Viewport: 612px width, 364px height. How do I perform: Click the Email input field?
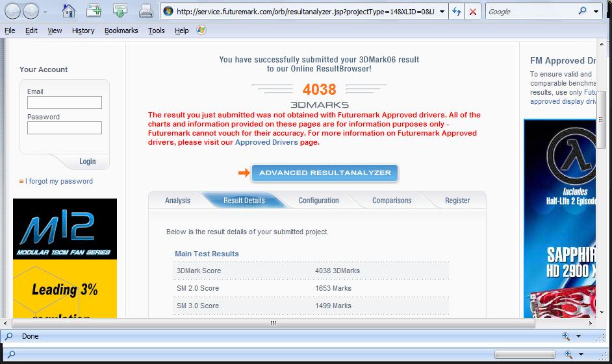tap(64, 103)
